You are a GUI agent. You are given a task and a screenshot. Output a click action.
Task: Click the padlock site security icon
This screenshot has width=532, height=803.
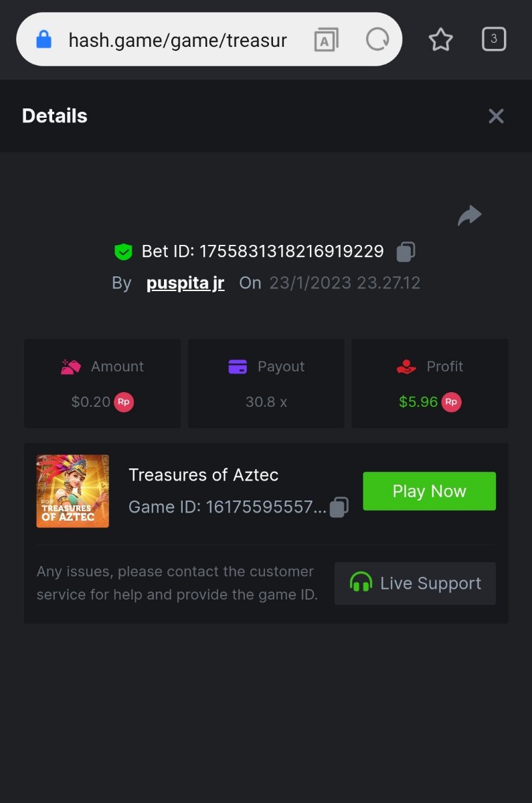coord(43,39)
